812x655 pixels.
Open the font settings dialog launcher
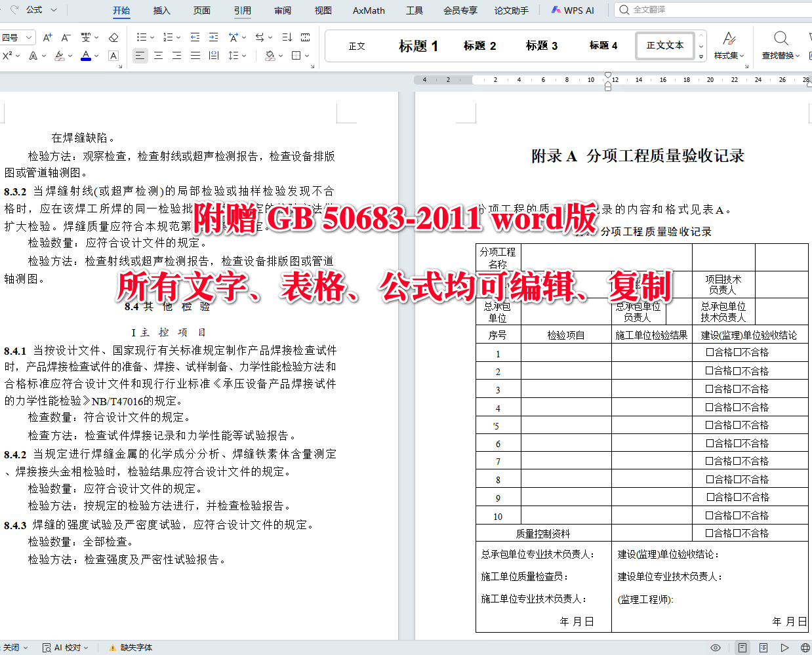pos(122,66)
